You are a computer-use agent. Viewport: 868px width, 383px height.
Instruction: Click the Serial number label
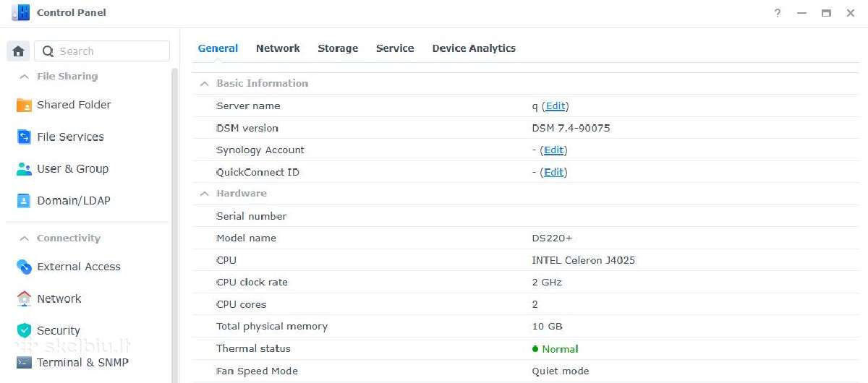pyautogui.click(x=251, y=216)
